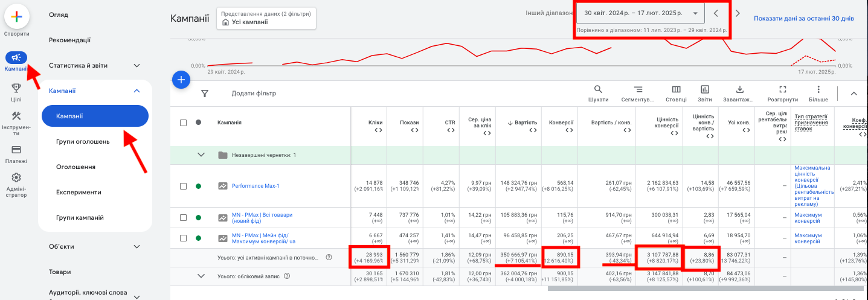
Task: Tick the header select-all checkbox
Action: click(x=183, y=123)
